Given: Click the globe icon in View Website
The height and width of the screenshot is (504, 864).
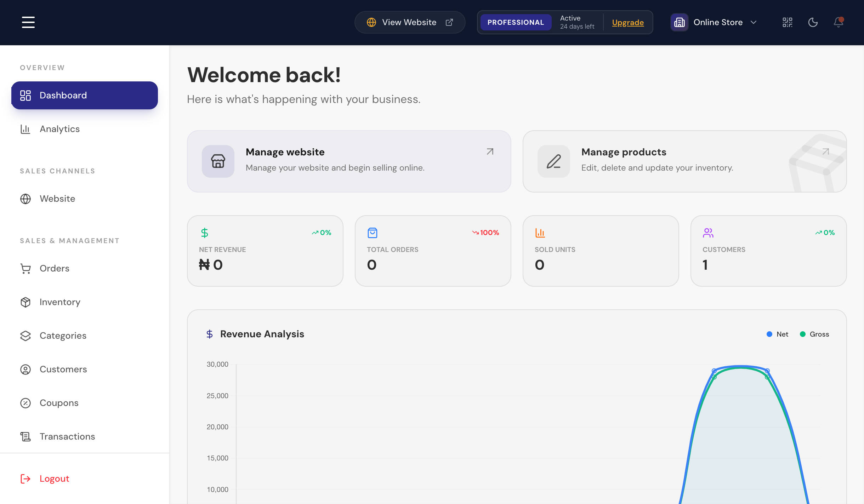Looking at the screenshot, I should pos(371,22).
